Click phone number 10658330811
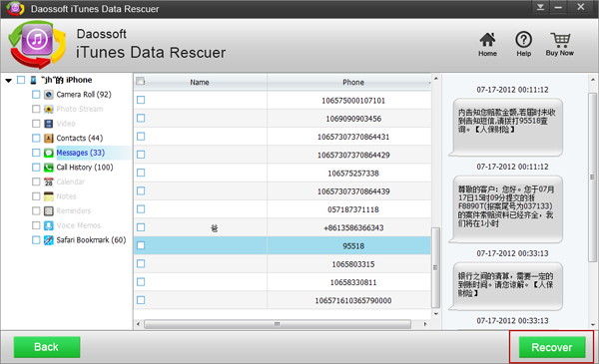Image resolution: width=599 pixels, height=364 pixels. (x=353, y=282)
